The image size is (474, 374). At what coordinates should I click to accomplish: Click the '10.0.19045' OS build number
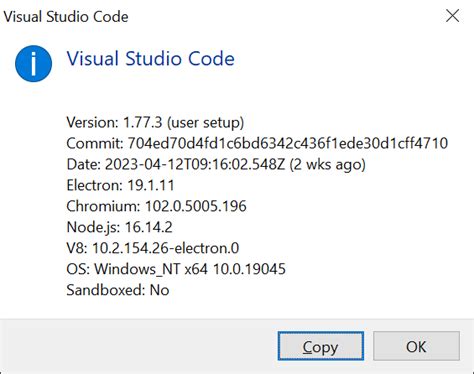(x=249, y=269)
